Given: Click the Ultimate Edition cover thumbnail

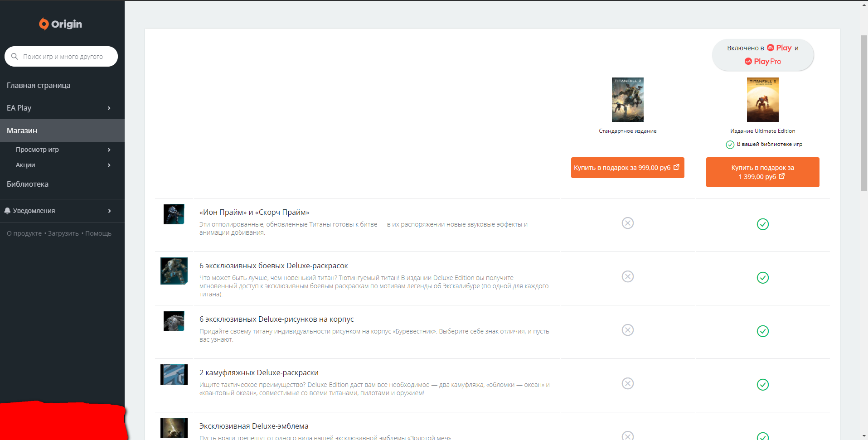Looking at the screenshot, I should pos(763,100).
